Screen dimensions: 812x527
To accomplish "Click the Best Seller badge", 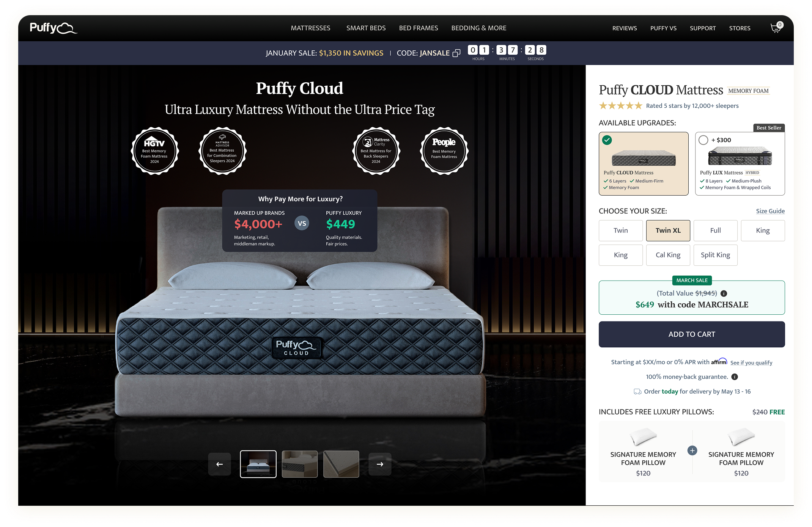I will tap(769, 128).
